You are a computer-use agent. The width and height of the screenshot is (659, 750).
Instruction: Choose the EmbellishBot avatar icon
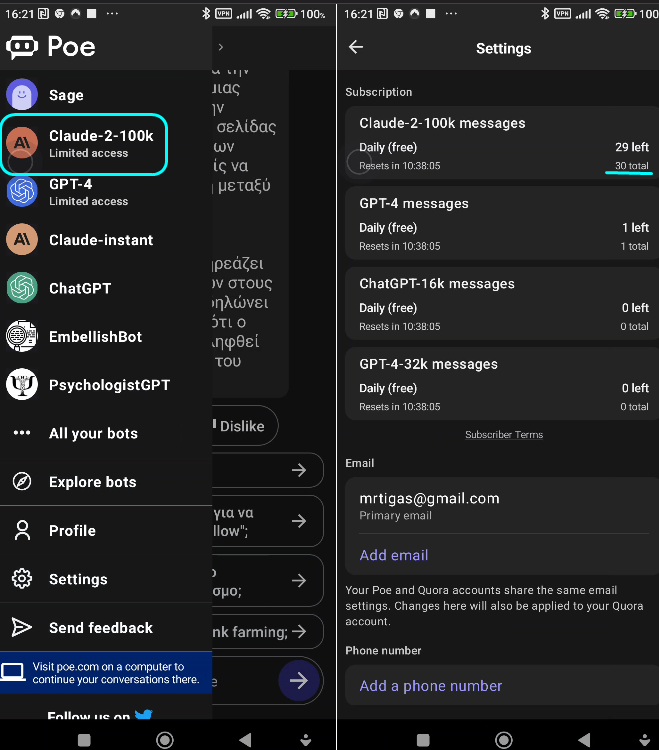[x=22, y=336]
